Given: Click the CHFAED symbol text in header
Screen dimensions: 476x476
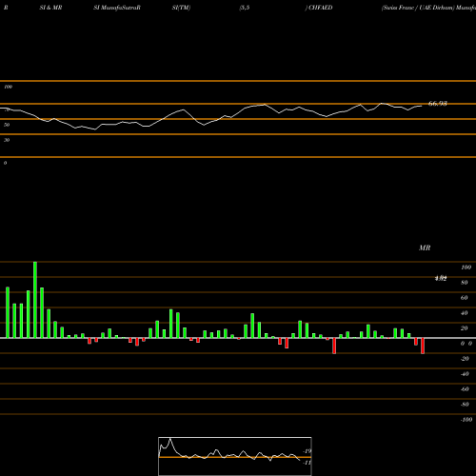Looking at the screenshot, I should [321, 8].
